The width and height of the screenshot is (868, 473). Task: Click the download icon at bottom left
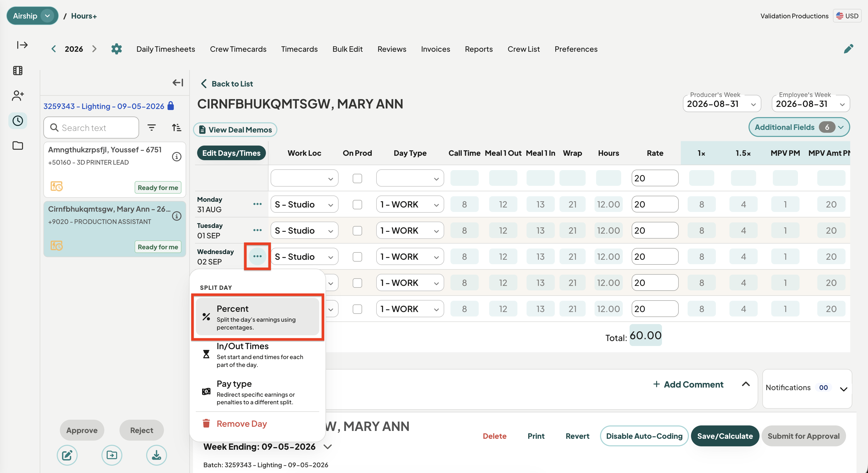tap(156, 455)
